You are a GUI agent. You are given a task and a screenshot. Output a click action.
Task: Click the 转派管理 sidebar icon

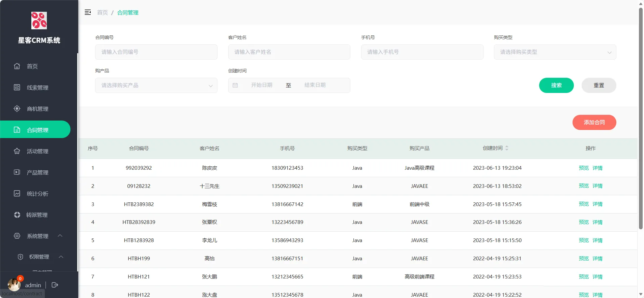pyautogui.click(x=17, y=215)
